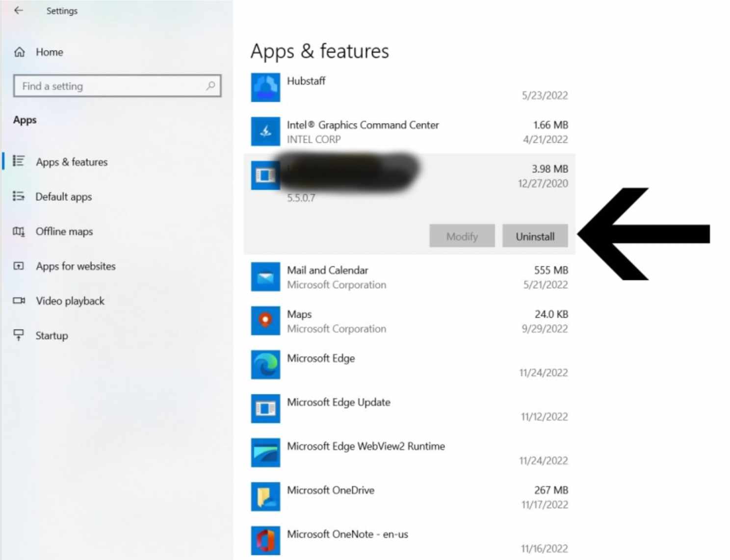
Task: Select Apps & features in sidebar
Action: tap(72, 162)
